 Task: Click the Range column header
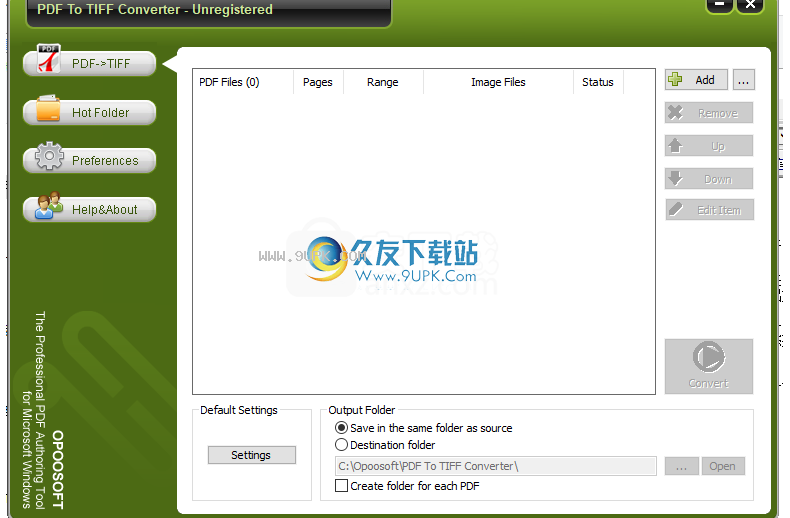(383, 82)
